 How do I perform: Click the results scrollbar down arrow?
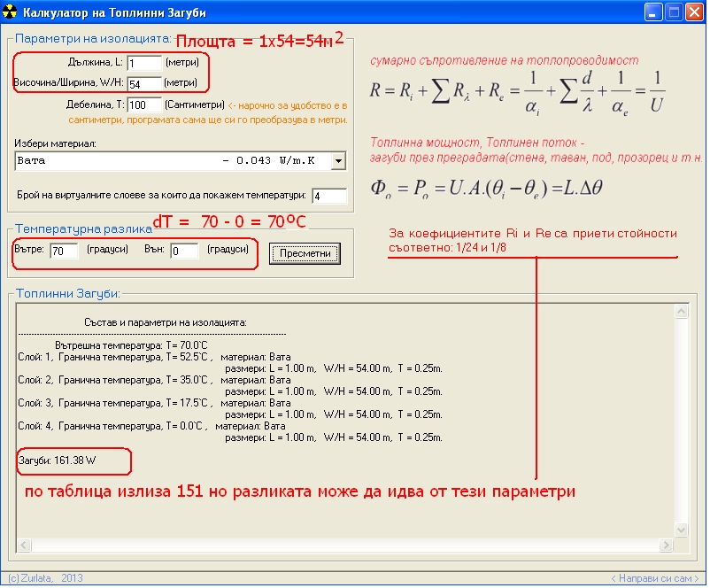pos(681,530)
